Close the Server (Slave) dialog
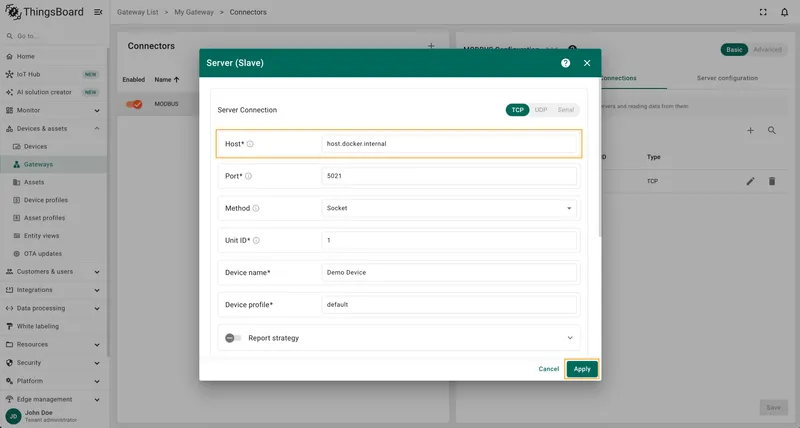Viewport: 800px width, 428px height. coord(587,63)
